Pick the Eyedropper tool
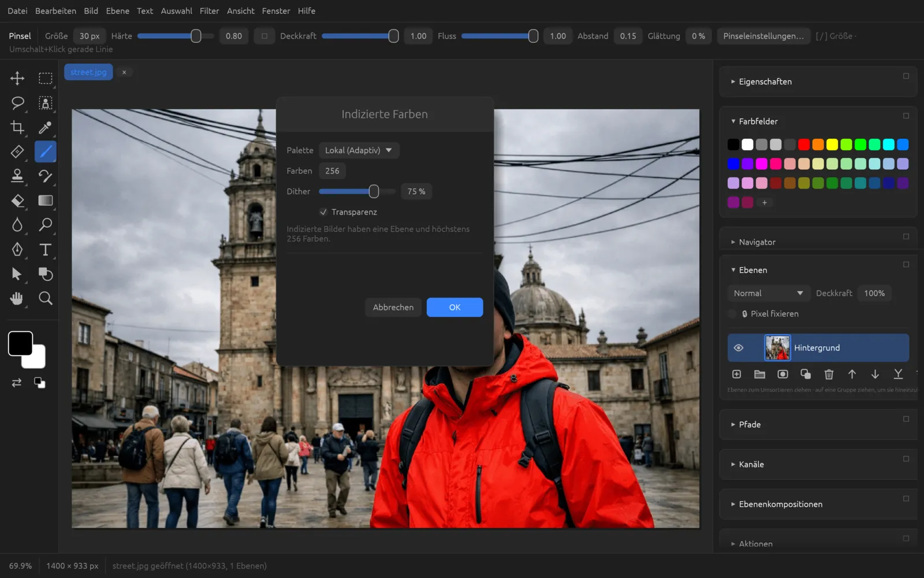924x578 pixels. (x=45, y=127)
